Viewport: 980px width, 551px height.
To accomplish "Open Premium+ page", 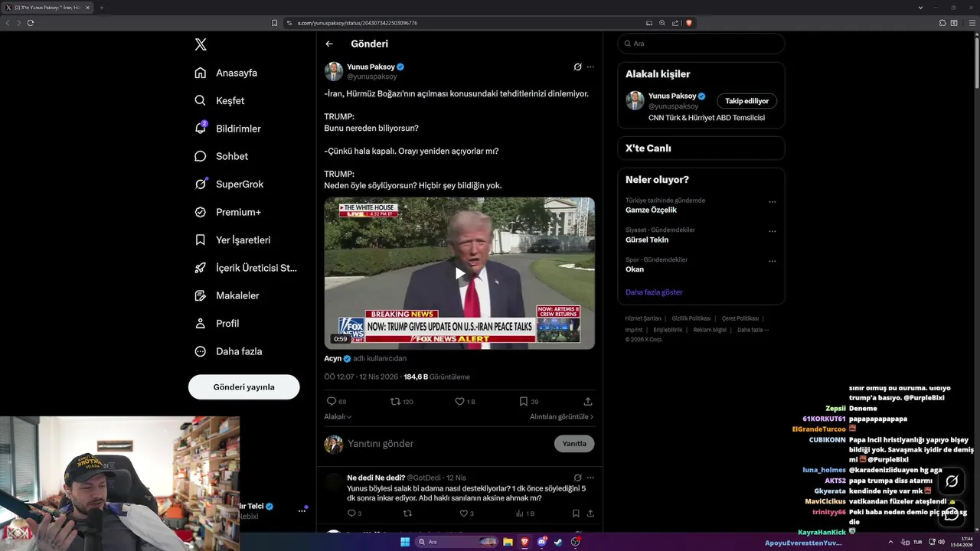I will pos(228,212).
